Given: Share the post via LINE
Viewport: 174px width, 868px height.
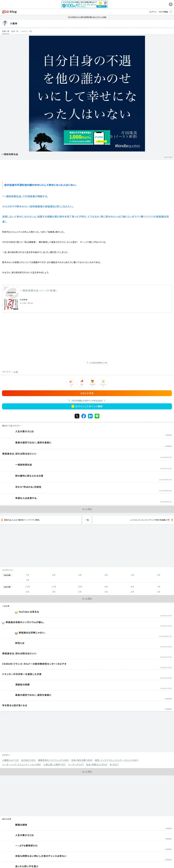Looking at the screenshot, I should click(97, 416).
